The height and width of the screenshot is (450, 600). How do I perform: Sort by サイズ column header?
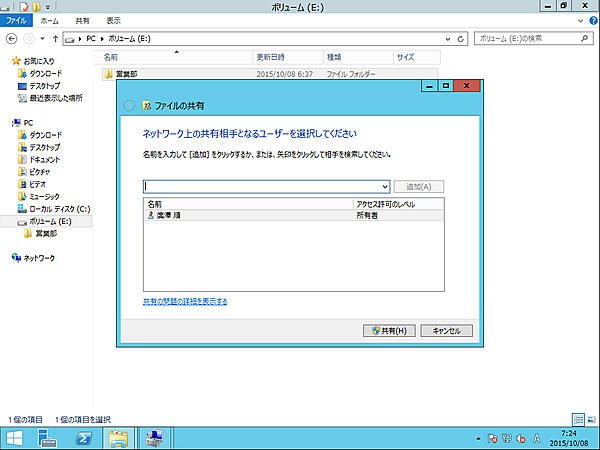417,57
